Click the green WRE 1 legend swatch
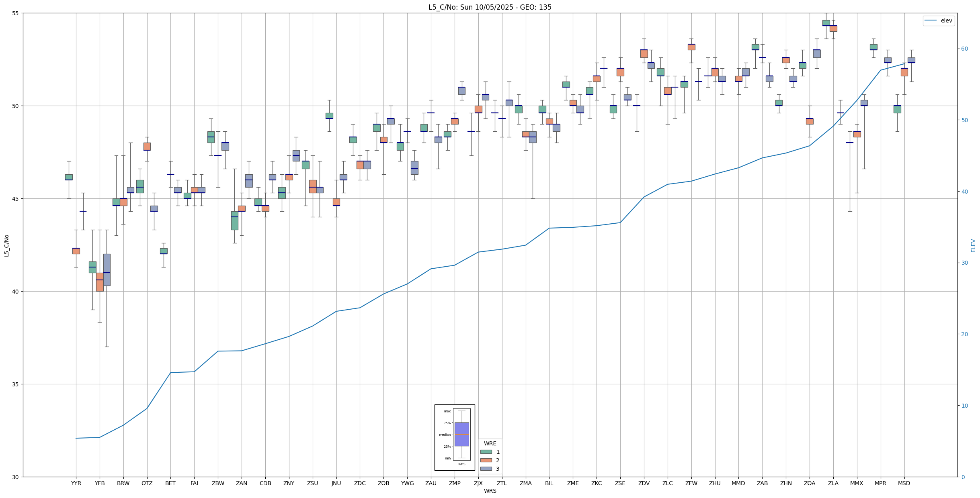Screen dimensions: 980x498 click(x=486, y=452)
